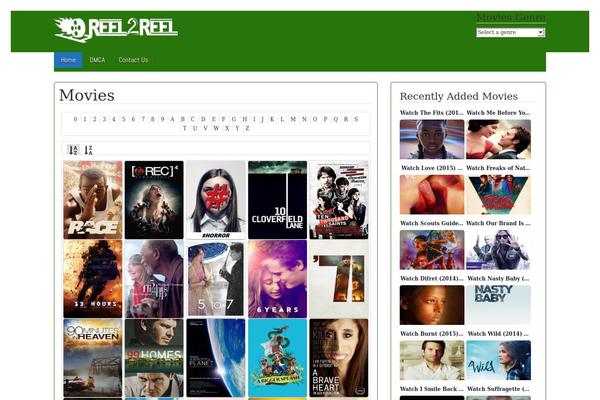Open the DMCA menu item
Image resolution: width=600 pixels, height=400 pixels.
pos(97,60)
